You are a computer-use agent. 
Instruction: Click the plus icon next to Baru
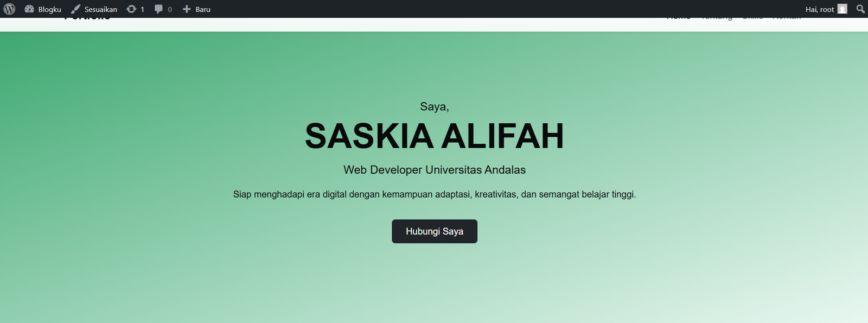[187, 9]
